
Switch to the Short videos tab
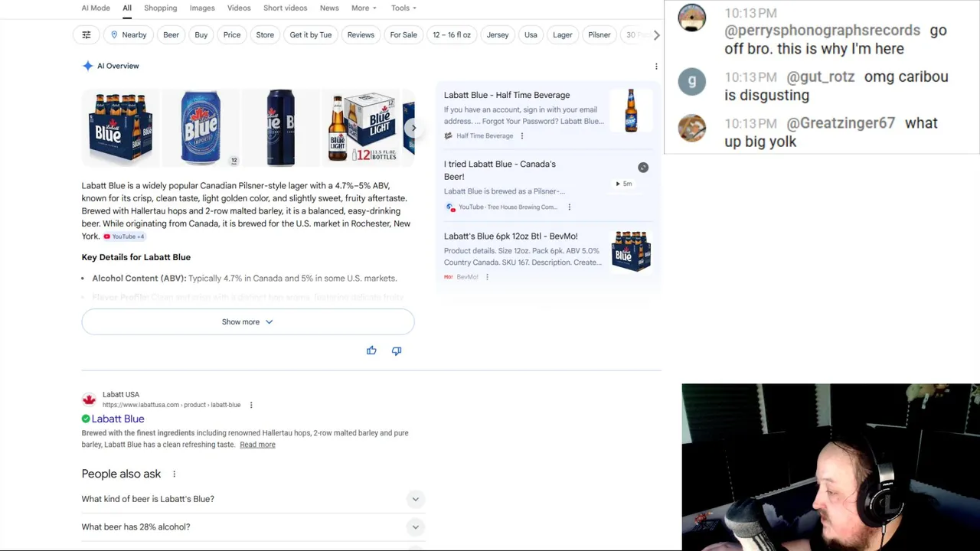285,8
